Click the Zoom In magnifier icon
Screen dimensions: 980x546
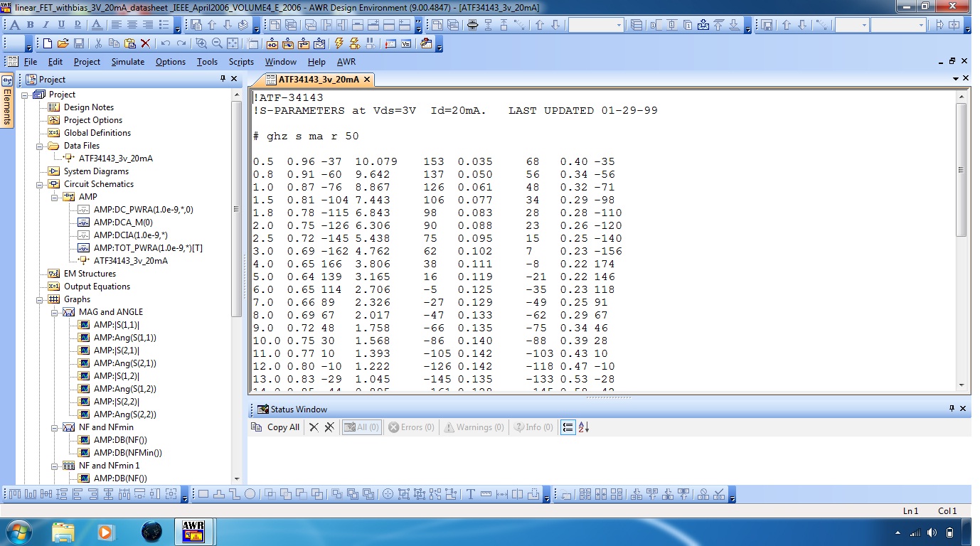[x=201, y=43]
